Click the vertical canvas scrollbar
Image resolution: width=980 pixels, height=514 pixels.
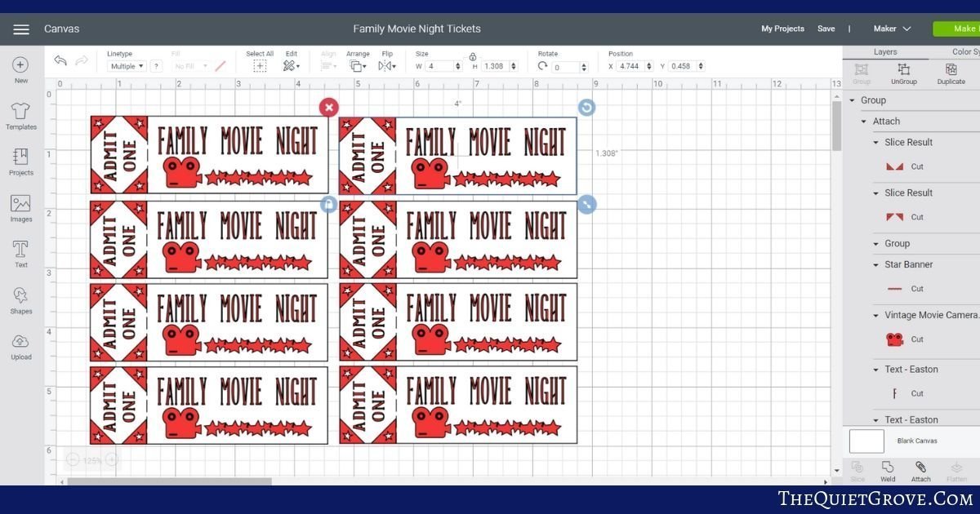pos(836,126)
